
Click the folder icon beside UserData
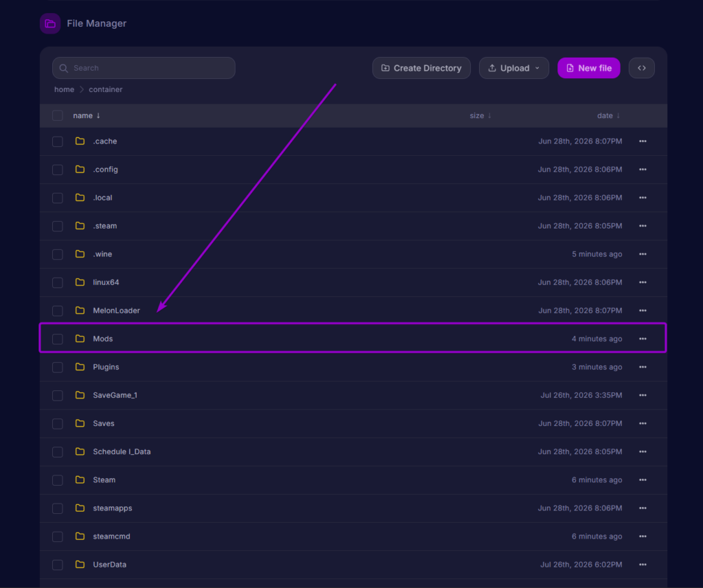[x=80, y=564]
